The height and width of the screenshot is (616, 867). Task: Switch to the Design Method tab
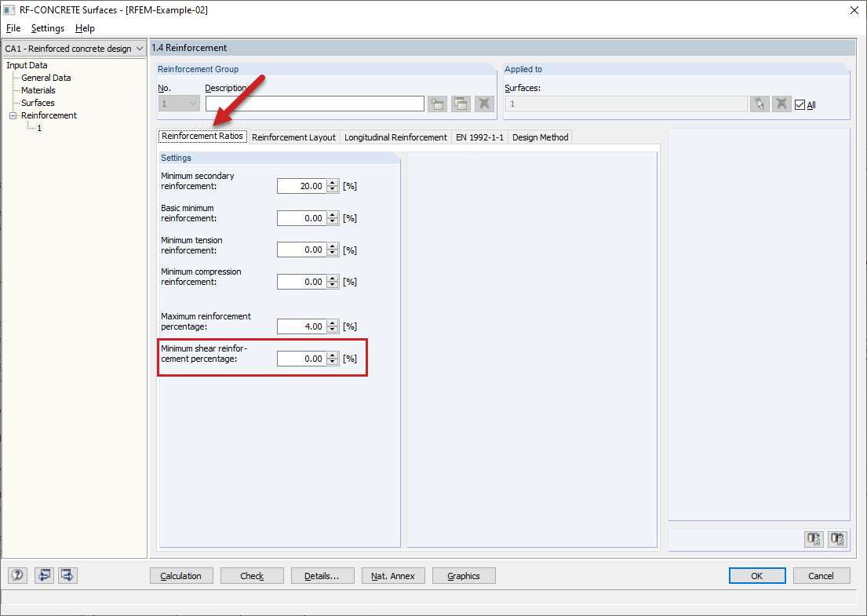coord(541,137)
